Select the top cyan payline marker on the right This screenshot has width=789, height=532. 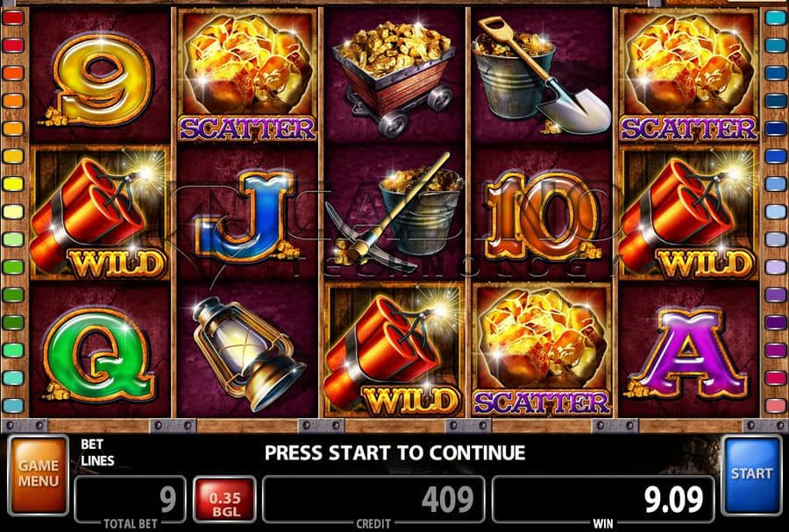coord(776,18)
